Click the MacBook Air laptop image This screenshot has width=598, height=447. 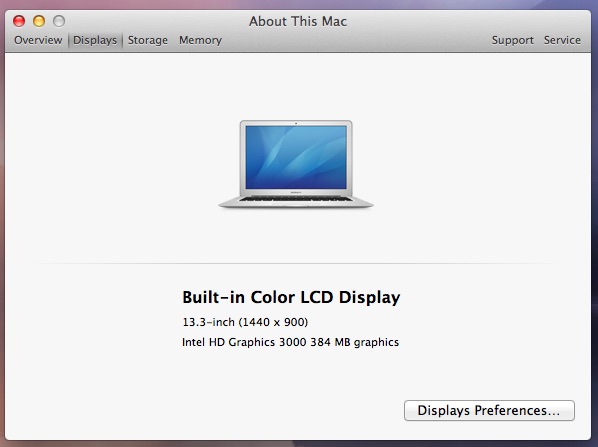pyautogui.click(x=296, y=164)
